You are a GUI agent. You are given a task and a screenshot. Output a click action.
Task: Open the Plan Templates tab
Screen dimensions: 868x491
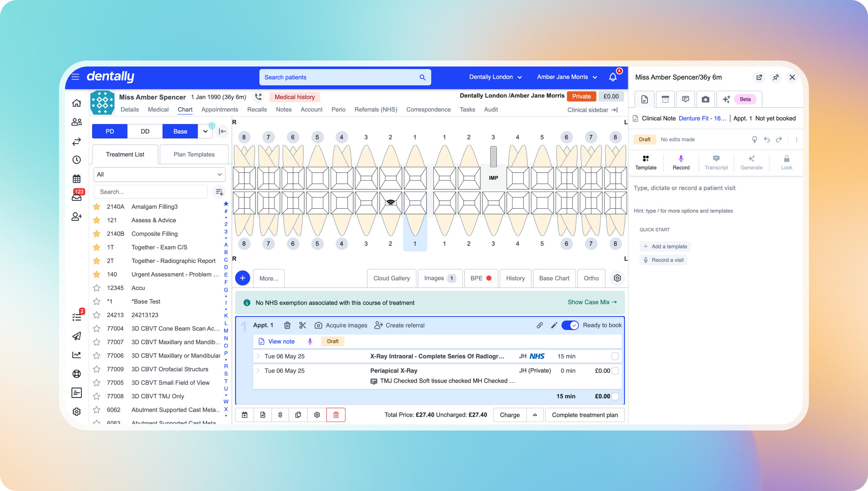coord(194,154)
